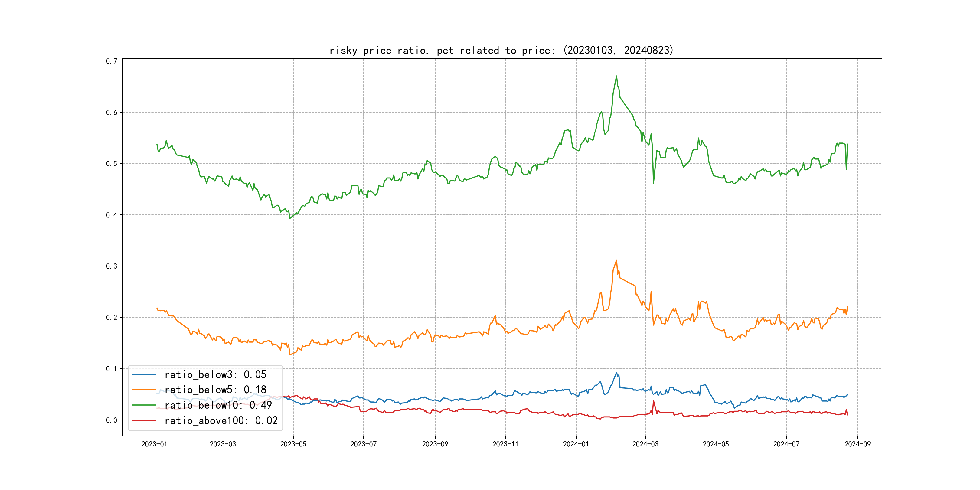The height and width of the screenshot is (490, 980).
Task: Click the 2023-01 x-axis tick label
Action: click(155, 444)
